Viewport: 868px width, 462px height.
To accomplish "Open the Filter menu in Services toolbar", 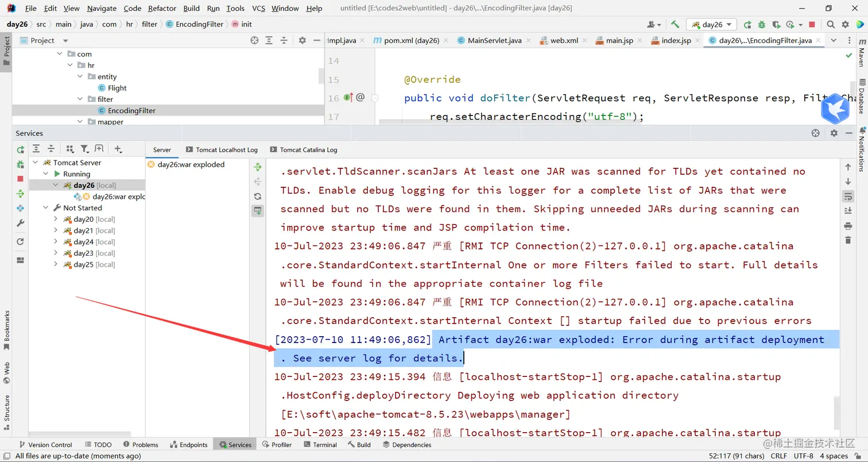I will coord(85,149).
